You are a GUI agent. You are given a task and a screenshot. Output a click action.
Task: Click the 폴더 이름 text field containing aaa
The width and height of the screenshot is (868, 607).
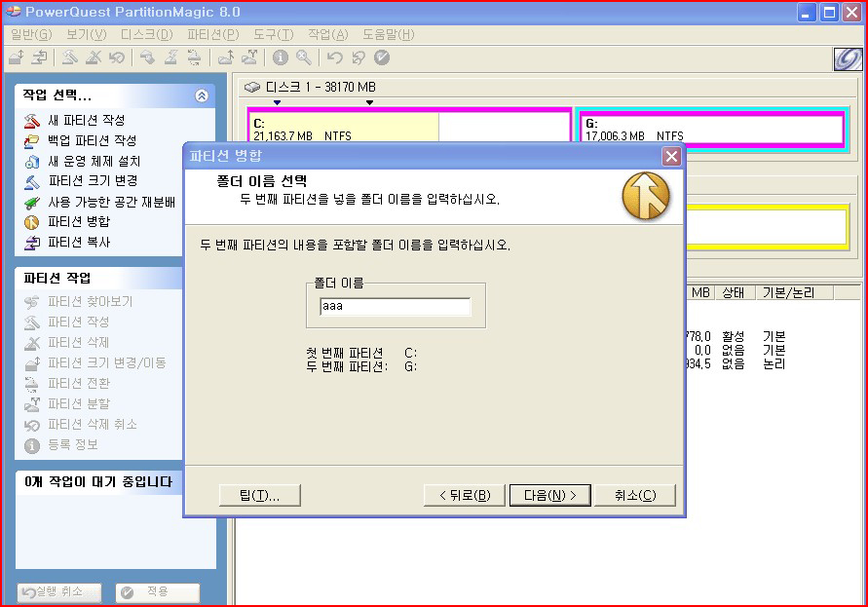click(396, 306)
